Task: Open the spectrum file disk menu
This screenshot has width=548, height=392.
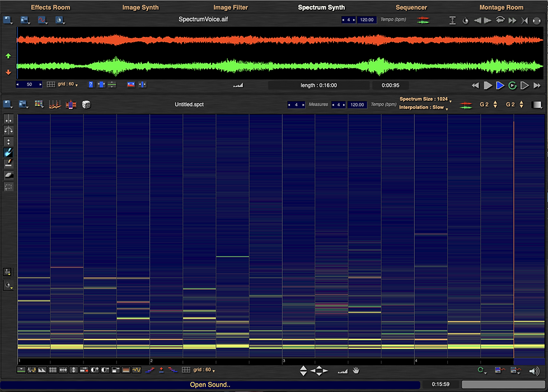Action: tap(8, 105)
